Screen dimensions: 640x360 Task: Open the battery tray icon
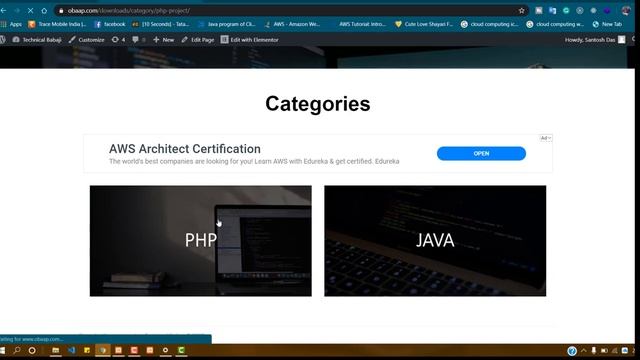[604, 351]
